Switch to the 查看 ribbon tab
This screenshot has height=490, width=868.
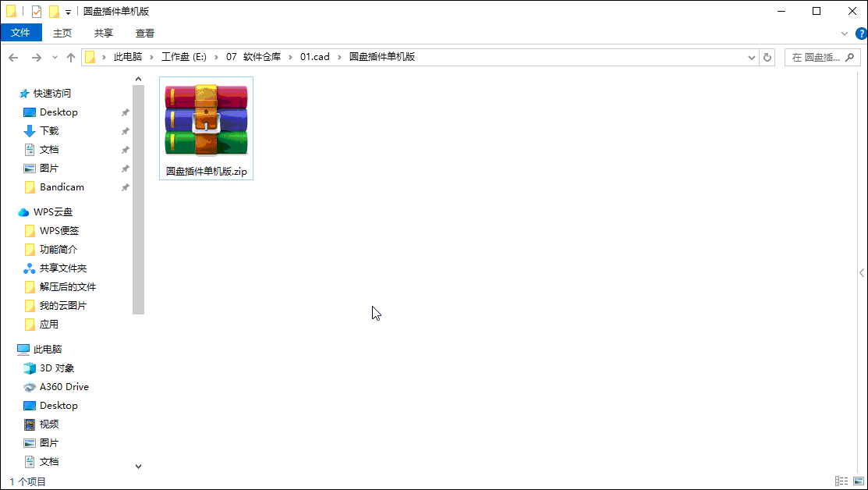[145, 33]
